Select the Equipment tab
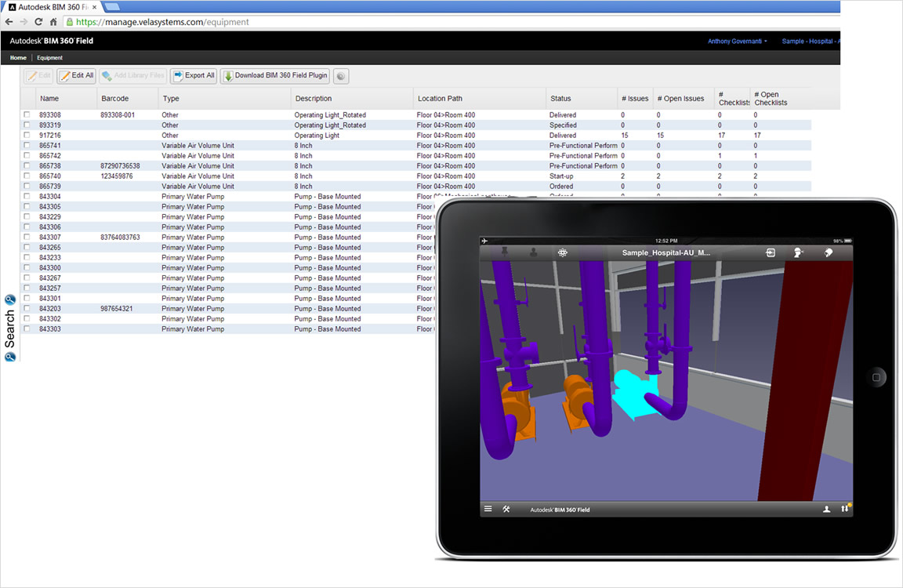This screenshot has width=903, height=588. click(49, 57)
